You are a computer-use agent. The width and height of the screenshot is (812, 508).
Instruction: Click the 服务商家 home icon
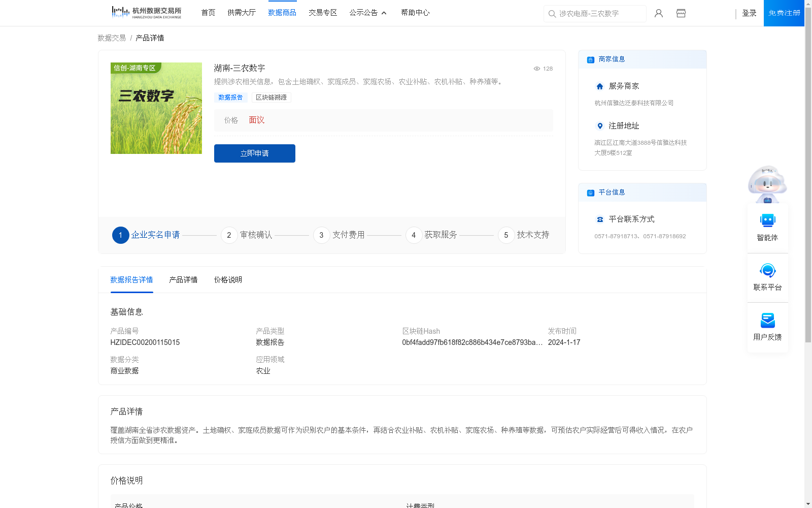click(x=600, y=86)
